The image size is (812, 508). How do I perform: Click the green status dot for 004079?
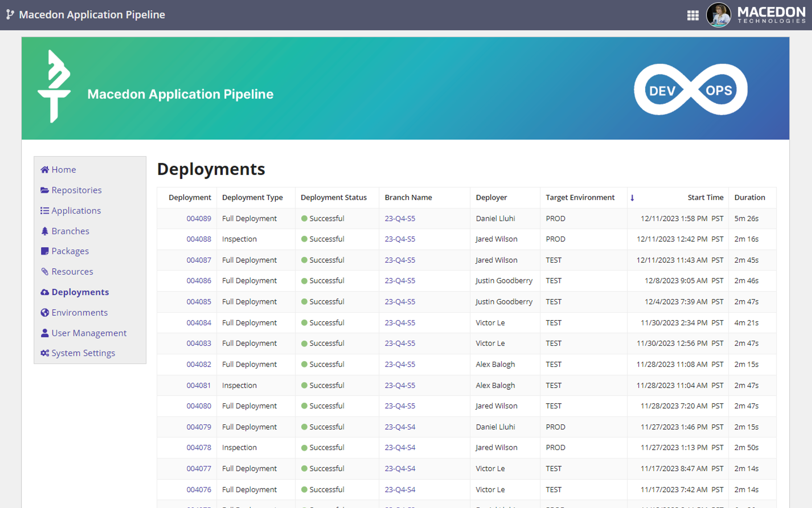tap(304, 427)
